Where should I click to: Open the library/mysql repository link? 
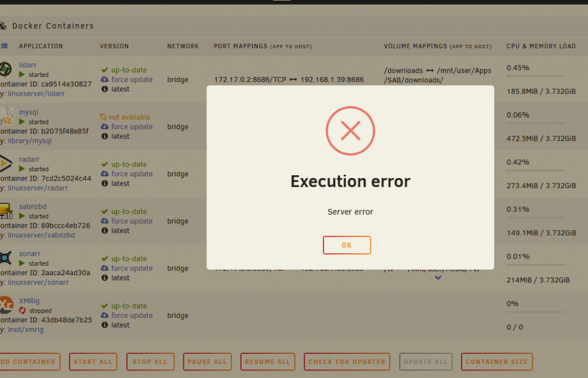pyautogui.click(x=29, y=141)
